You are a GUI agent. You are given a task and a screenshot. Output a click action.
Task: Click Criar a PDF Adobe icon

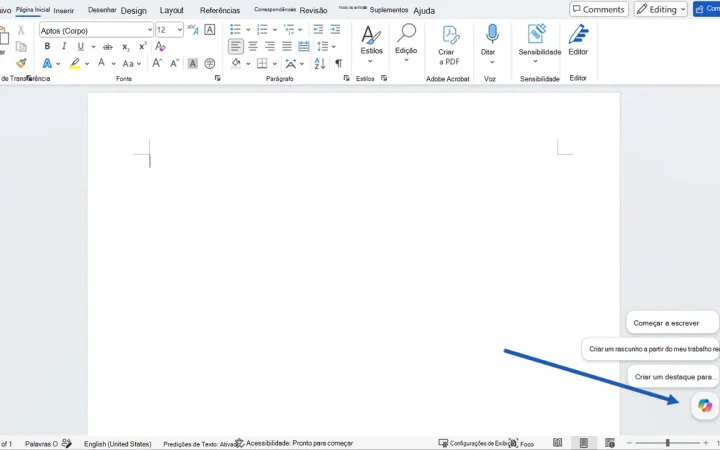click(x=450, y=35)
